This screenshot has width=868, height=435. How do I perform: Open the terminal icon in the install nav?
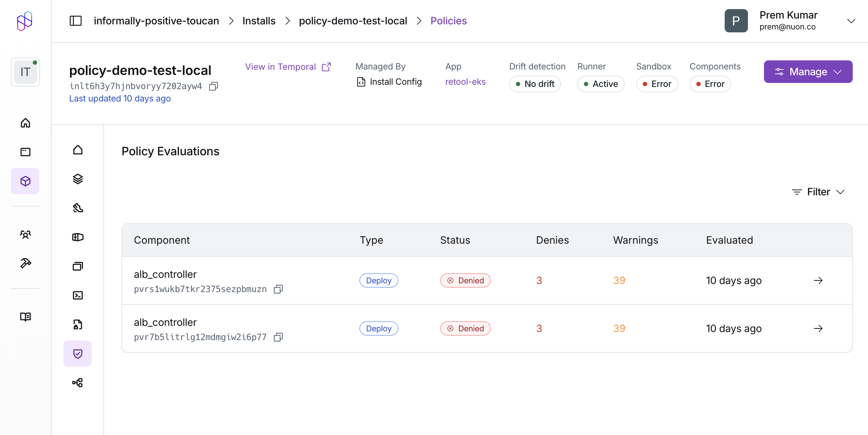point(77,295)
